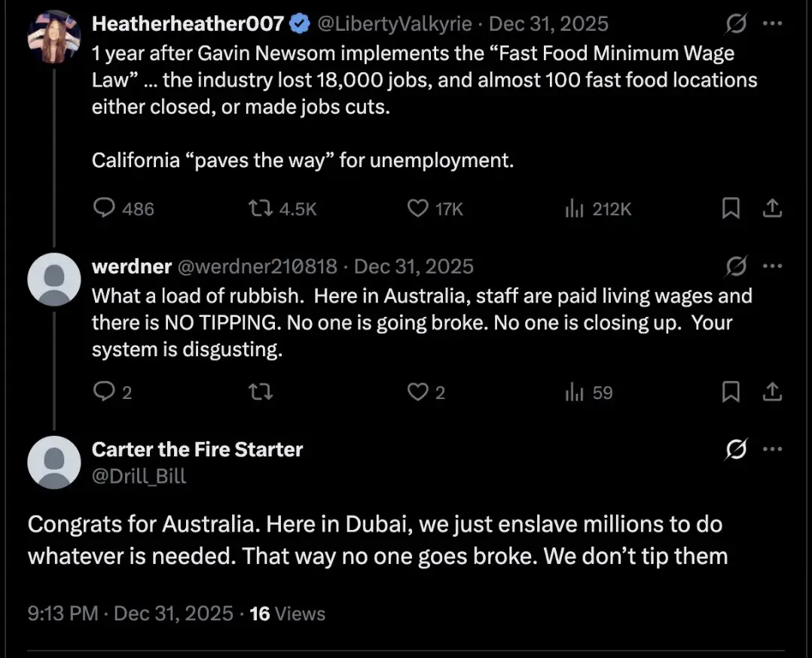The image size is (812, 658).
Task: Like Heatherheather007's post with 17K likes
Action: coord(417,209)
